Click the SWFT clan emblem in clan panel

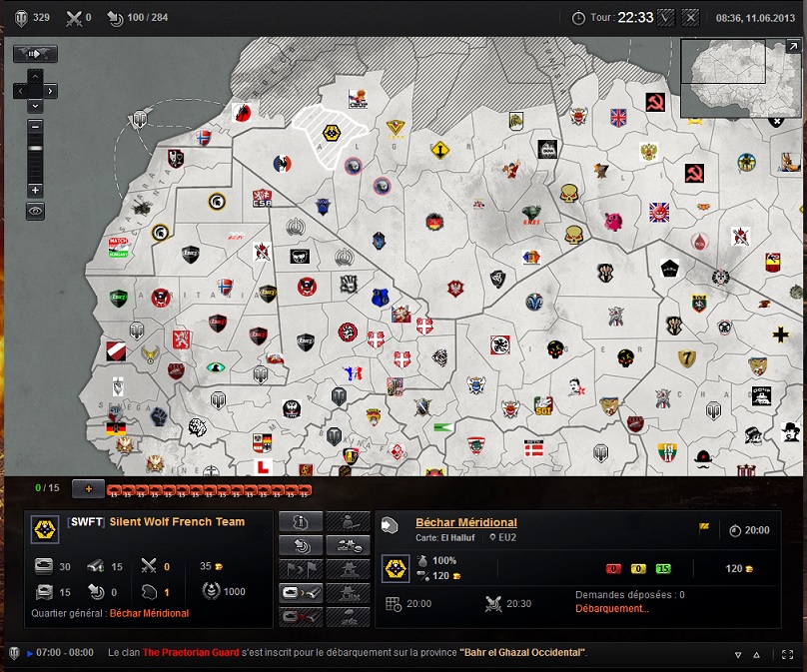click(45, 529)
